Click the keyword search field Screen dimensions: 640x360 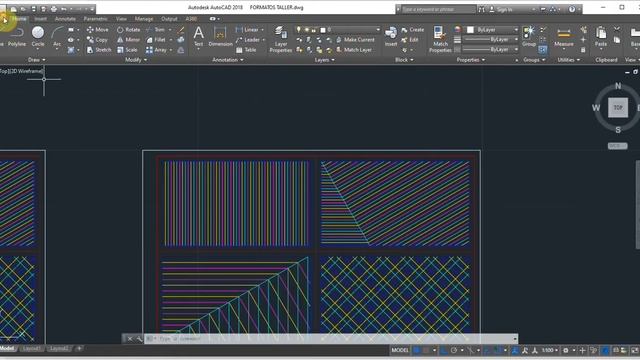(x=438, y=9)
